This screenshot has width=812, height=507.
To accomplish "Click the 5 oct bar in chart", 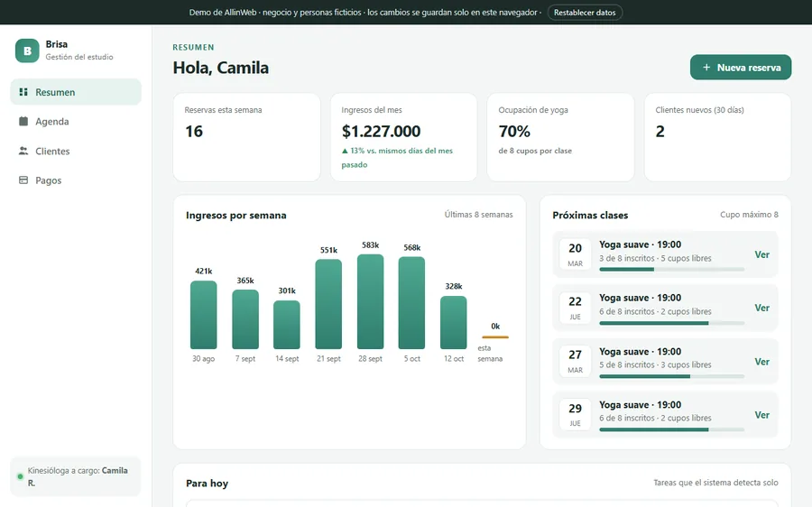I will (x=411, y=303).
